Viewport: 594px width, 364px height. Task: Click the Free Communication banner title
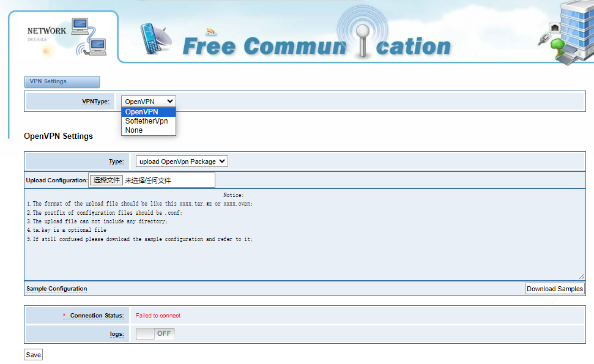[x=317, y=46]
